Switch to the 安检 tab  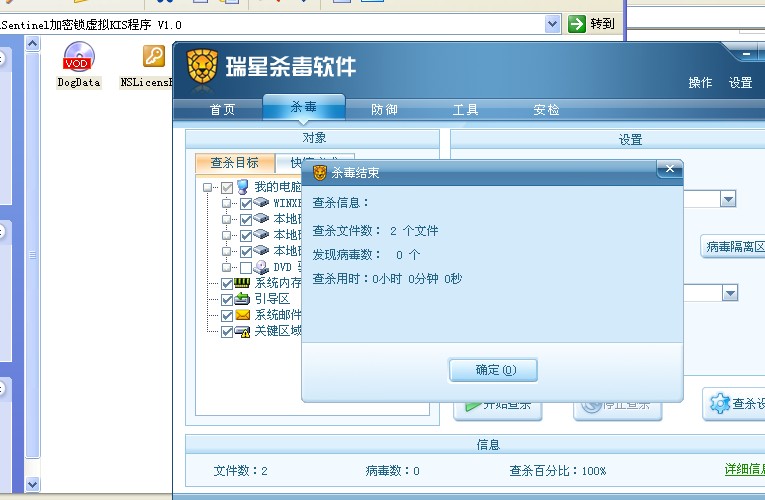point(546,110)
